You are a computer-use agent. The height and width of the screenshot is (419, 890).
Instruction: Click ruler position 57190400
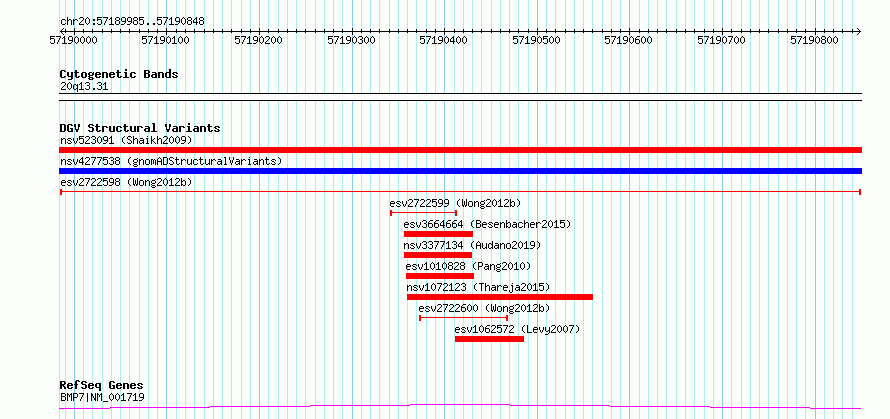(x=444, y=41)
